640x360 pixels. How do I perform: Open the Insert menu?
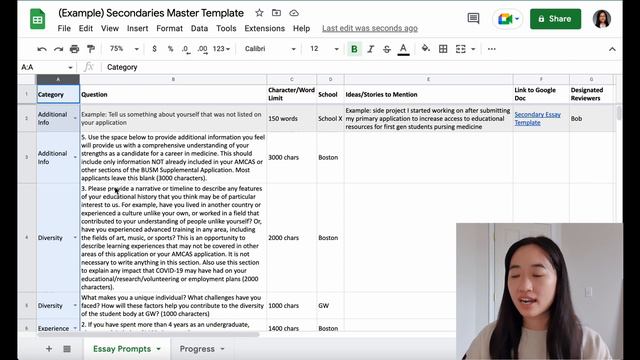[138, 28]
